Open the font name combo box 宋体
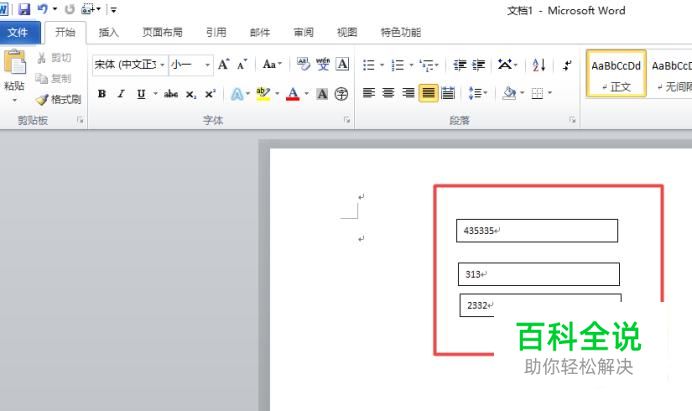This screenshot has width=692, height=411. (x=130, y=65)
